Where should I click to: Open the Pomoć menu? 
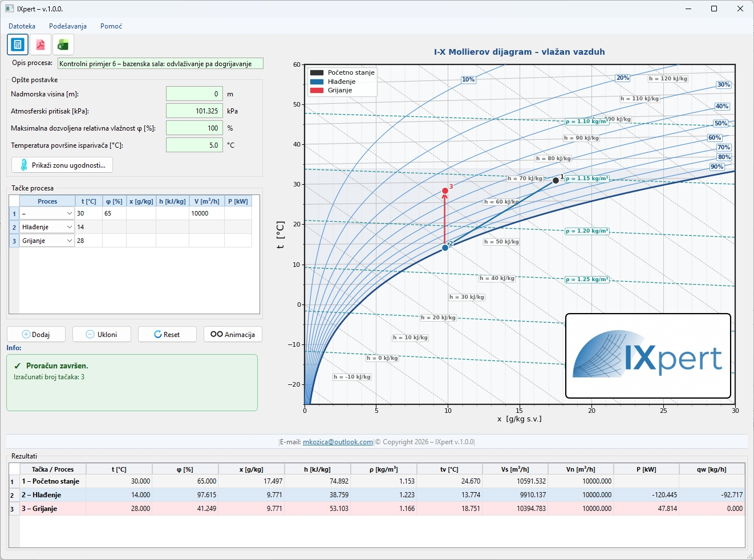(x=111, y=26)
